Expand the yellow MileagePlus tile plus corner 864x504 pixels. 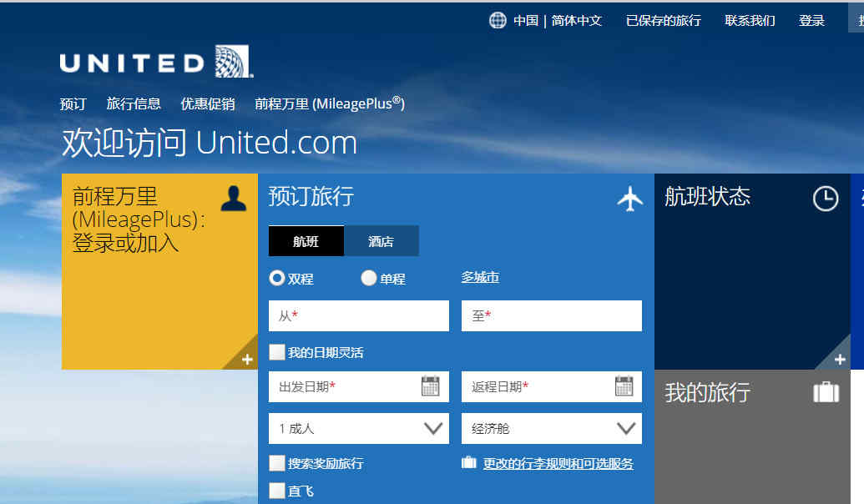(246, 359)
